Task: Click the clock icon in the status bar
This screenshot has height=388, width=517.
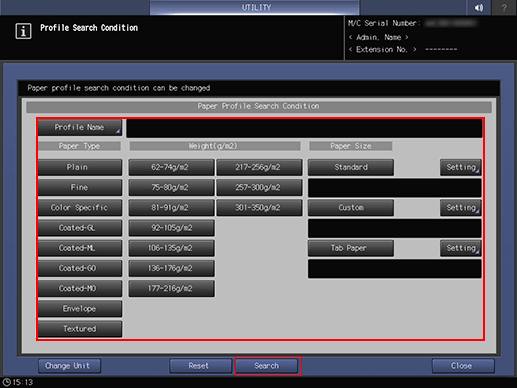Action: tap(7, 382)
